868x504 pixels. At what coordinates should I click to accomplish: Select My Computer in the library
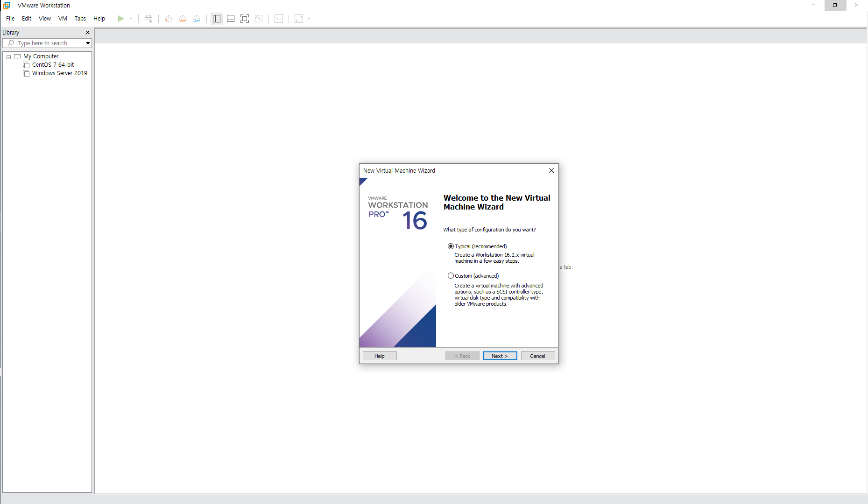click(x=41, y=56)
